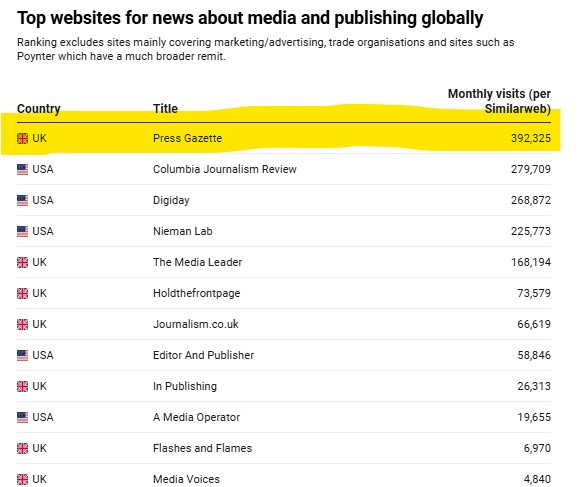Click the USA flag beside Editor And Publisher
This screenshot has height=487, width=580.
tap(22, 355)
